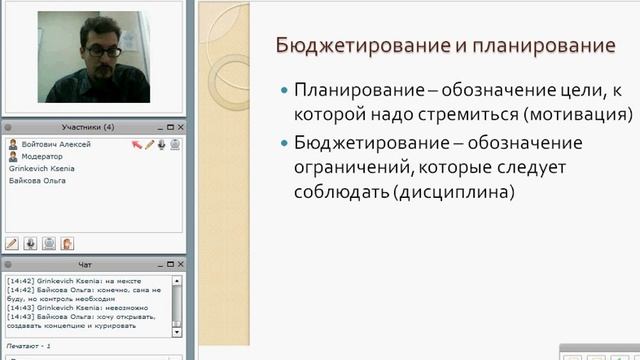Click microphone button below participants list
The height and width of the screenshot is (360, 640).
pos(30,244)
